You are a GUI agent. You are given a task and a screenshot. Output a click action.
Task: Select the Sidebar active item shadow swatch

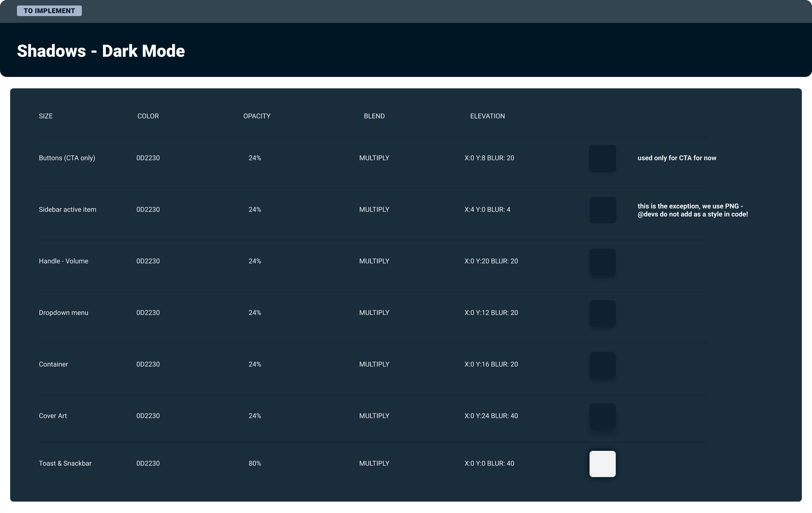point(602,210)
